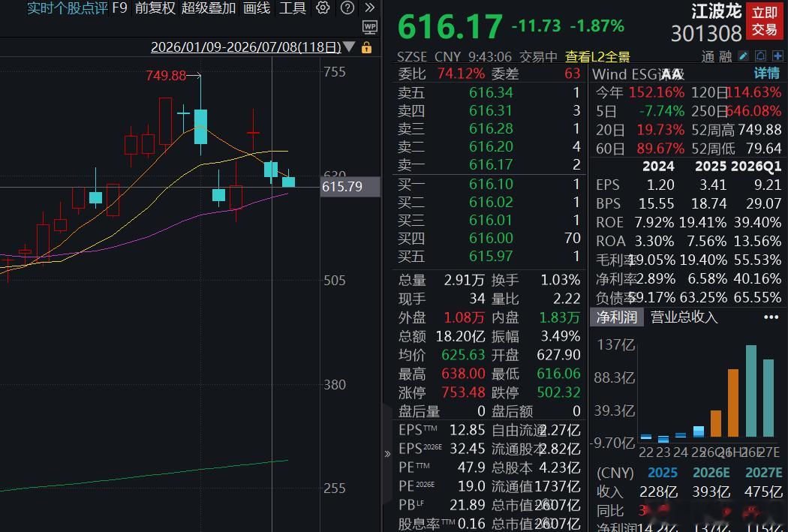The image size is (788, 532).
Task: Click the tall orange profit bar
Action: coord(733,403)
